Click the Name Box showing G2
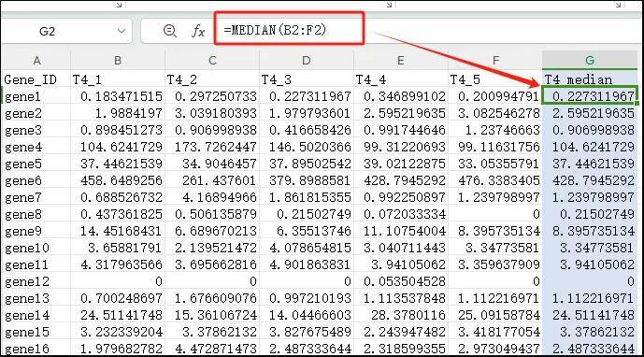Screen dimensions: 644x357 [x=66, y=31]
